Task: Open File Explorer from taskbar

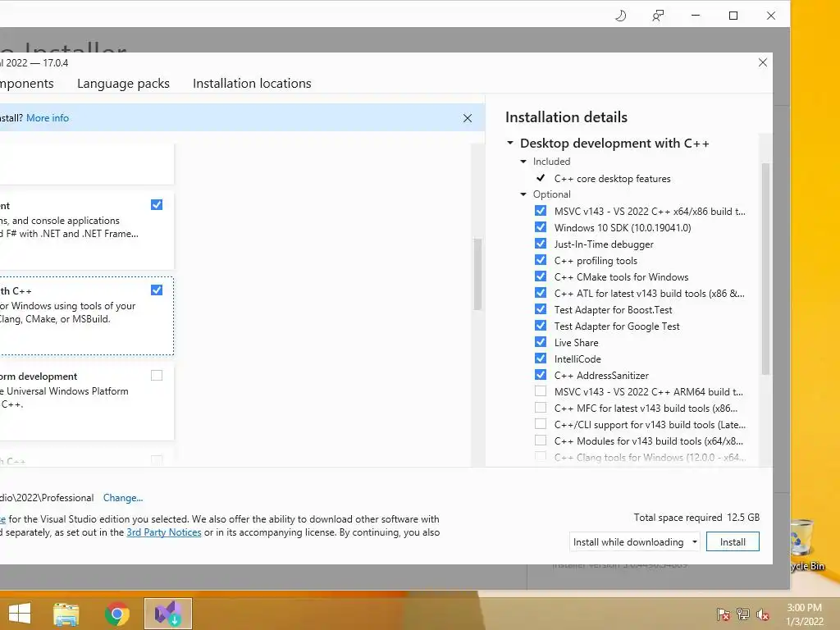Action: [x=66, y=614]
